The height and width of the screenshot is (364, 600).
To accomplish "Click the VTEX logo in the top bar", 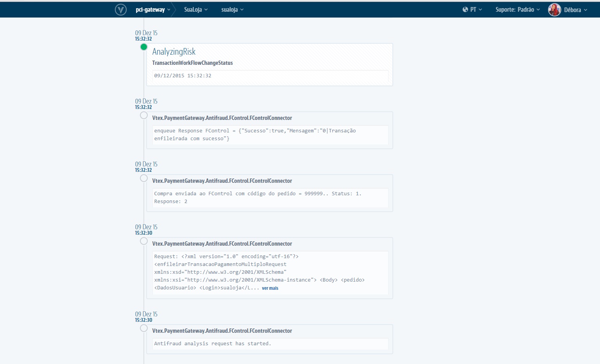I will pyautogui.click(x=121, y=9).
